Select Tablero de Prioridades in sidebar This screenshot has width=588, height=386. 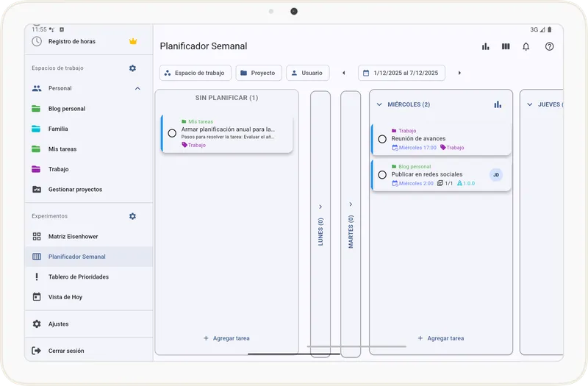click(x=78, y=277)
